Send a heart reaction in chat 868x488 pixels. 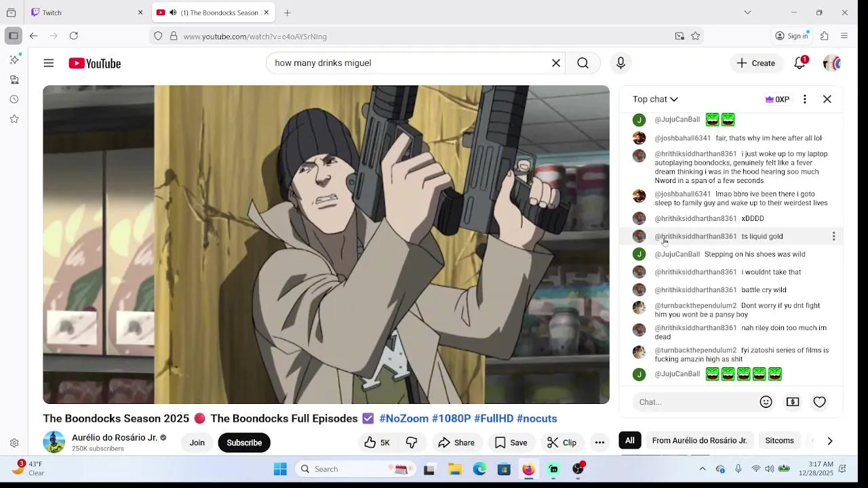pos(819,402)
